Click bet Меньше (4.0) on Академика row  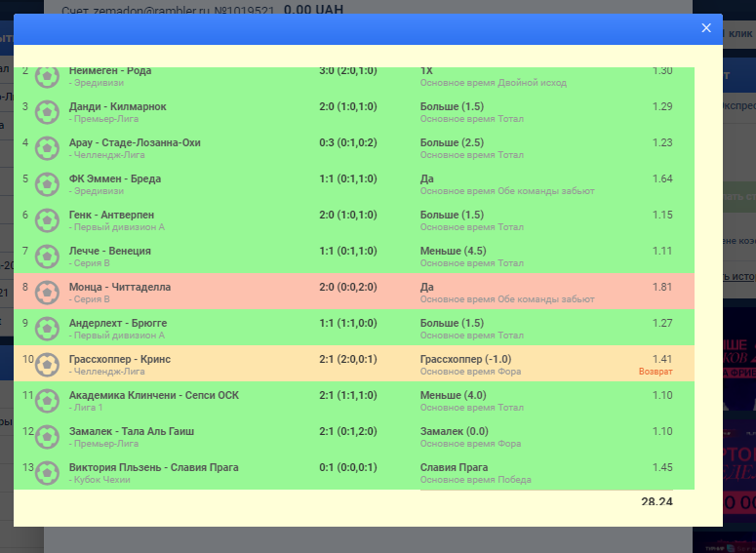(x=453, y=395)
